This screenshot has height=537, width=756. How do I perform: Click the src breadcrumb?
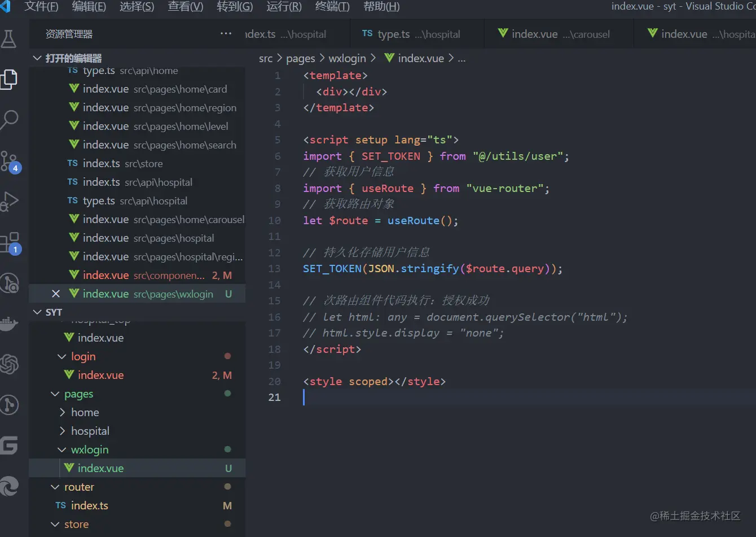(x=266, y=58)
